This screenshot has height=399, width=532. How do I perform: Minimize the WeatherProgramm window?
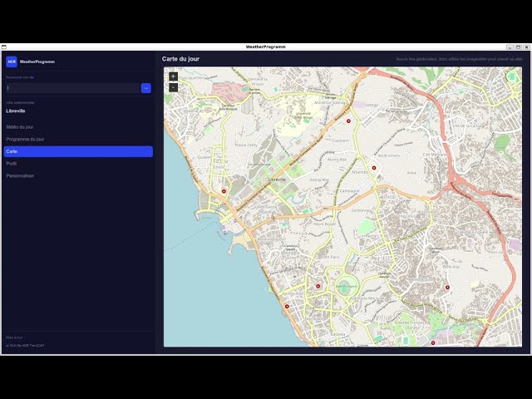point(510,47)
